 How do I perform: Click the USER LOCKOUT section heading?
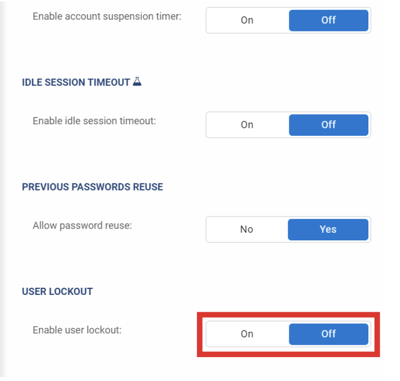click(x=57, y=291)
